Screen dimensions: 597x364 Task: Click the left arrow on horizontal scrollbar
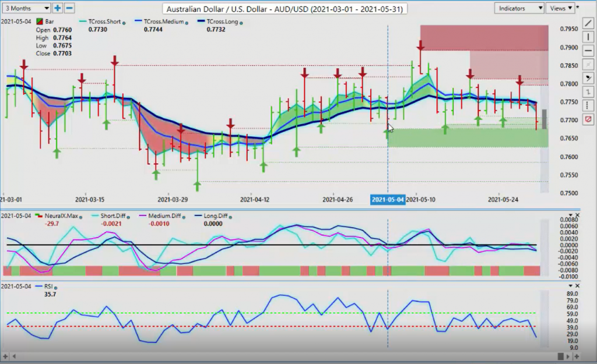coord(4,356)
